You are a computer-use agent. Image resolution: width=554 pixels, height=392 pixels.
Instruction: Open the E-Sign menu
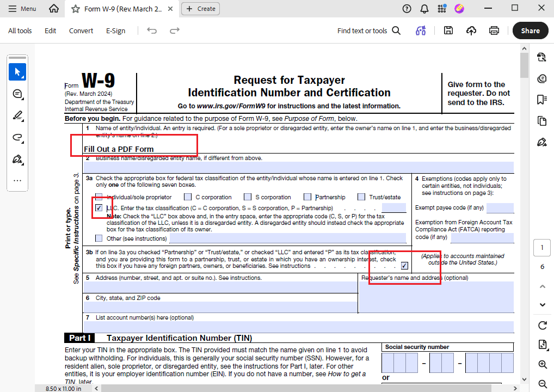pyautogui.click(x=115, y=30)
